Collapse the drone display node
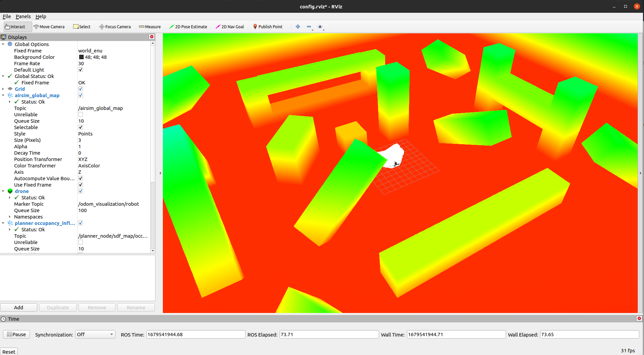644x355 pixels. pos(3,191)
